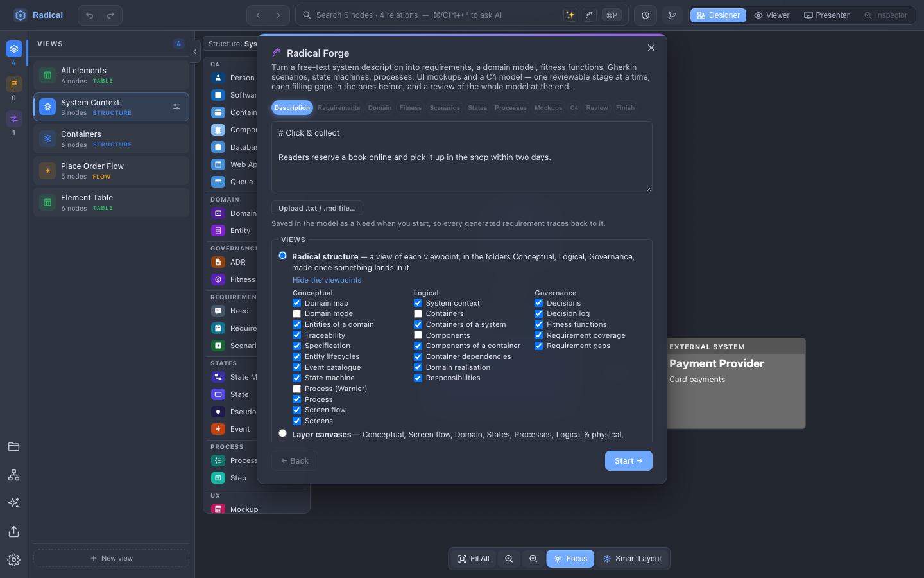Viewport: 924px width, 578px height.
Task: Open the folder icon in the left rail
Action: (14, 447)
